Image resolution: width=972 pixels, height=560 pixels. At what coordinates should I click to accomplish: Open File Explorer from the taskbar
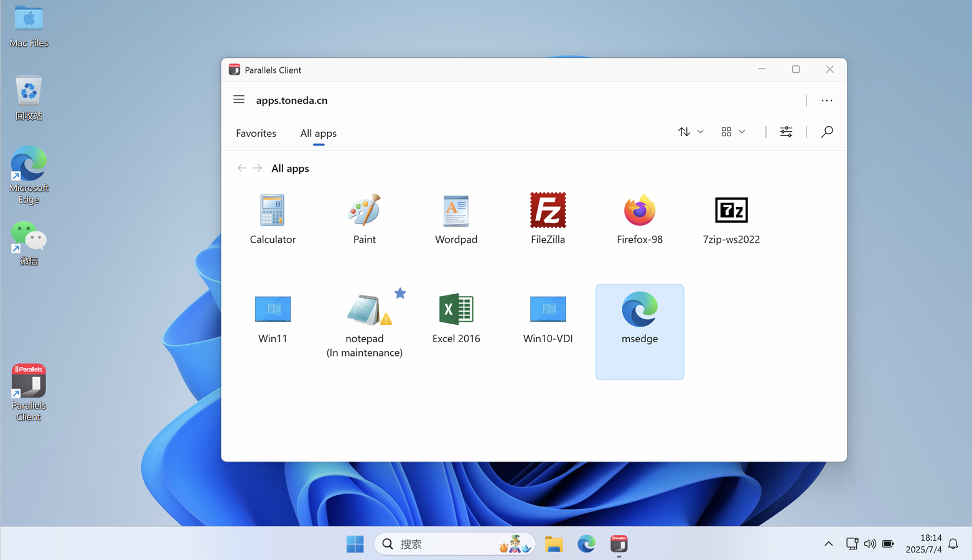point(553,544)
